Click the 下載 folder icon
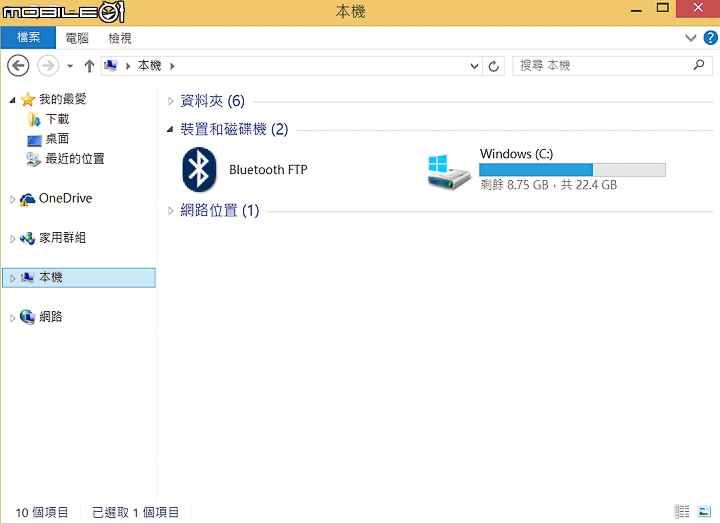The image size is (720, 523). point(34,119)
